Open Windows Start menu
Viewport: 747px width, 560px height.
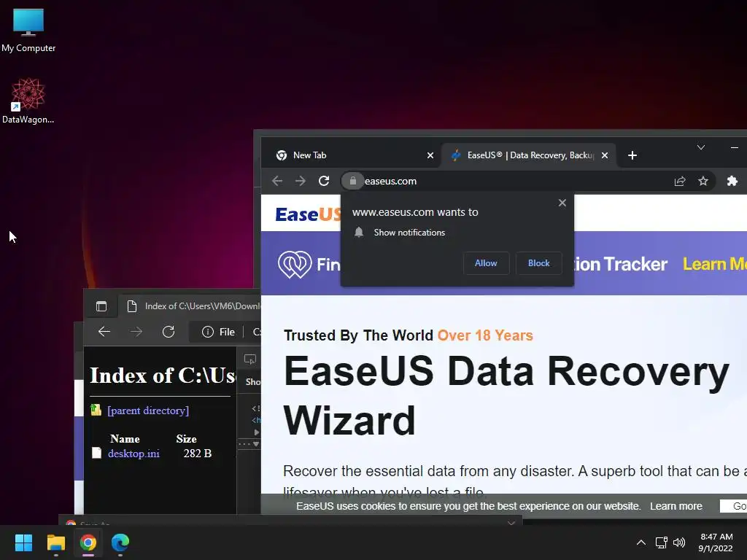click(x=23, y=542)
